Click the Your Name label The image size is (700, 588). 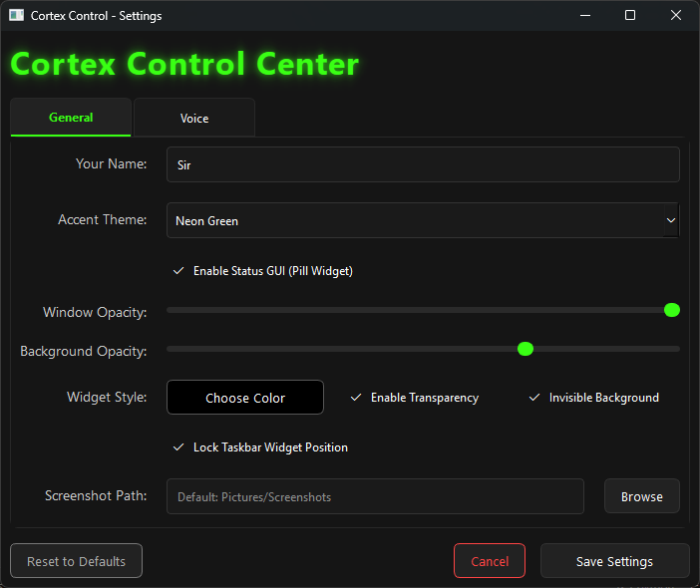pyautogui.click(x=111, y=163)
